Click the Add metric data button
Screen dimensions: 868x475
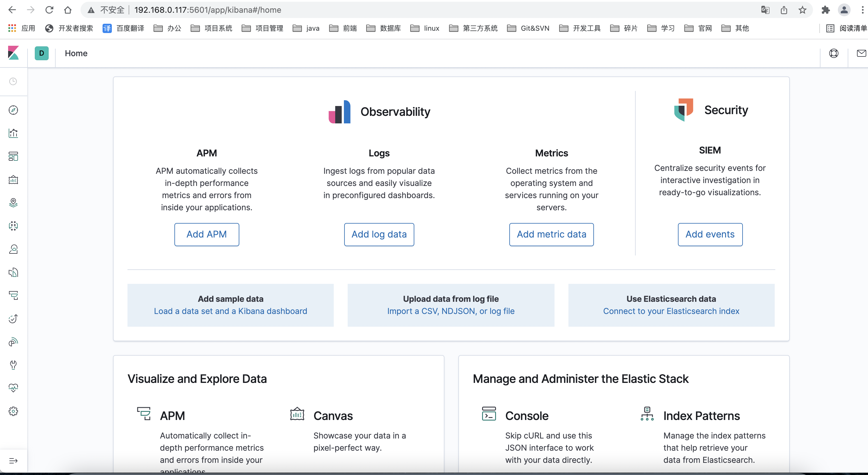[551, 235]
